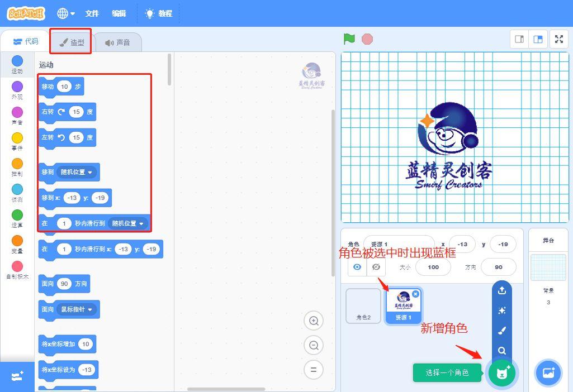Open the add extension button
The height and width of the screenshot is (392, 573).
tap(17, 376)
